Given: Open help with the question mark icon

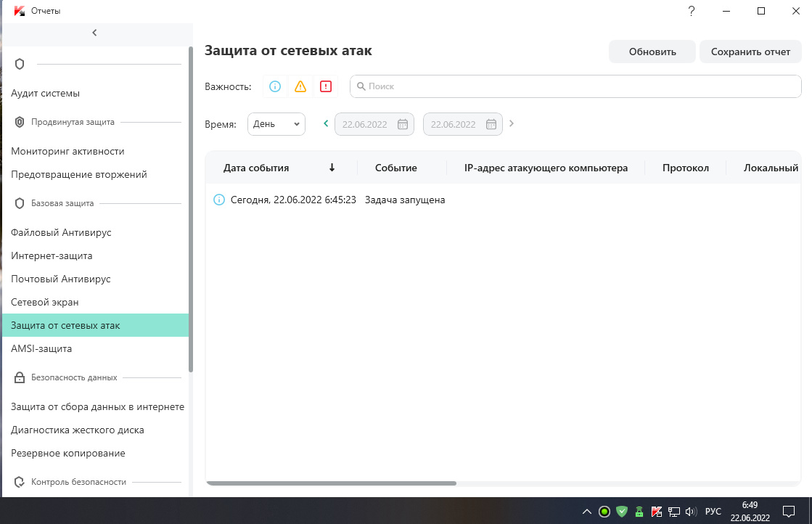Looking at the screenshot, I should pos(692,11).
